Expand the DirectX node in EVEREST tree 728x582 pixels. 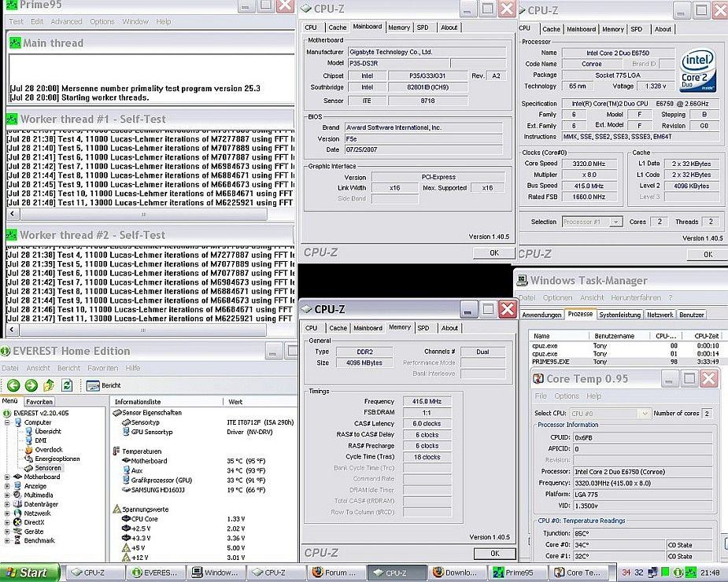pyautogui.click(x=7, y=522)
